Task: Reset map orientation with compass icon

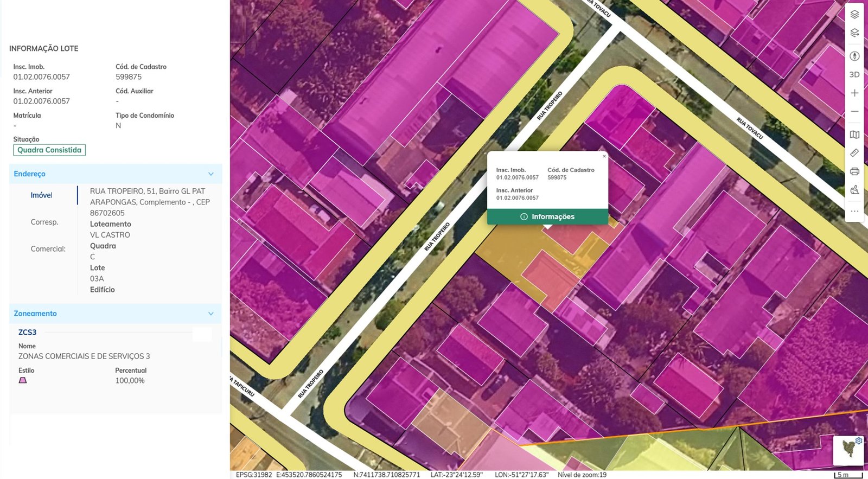Action: pyautogui.click(x=854, y=56)
